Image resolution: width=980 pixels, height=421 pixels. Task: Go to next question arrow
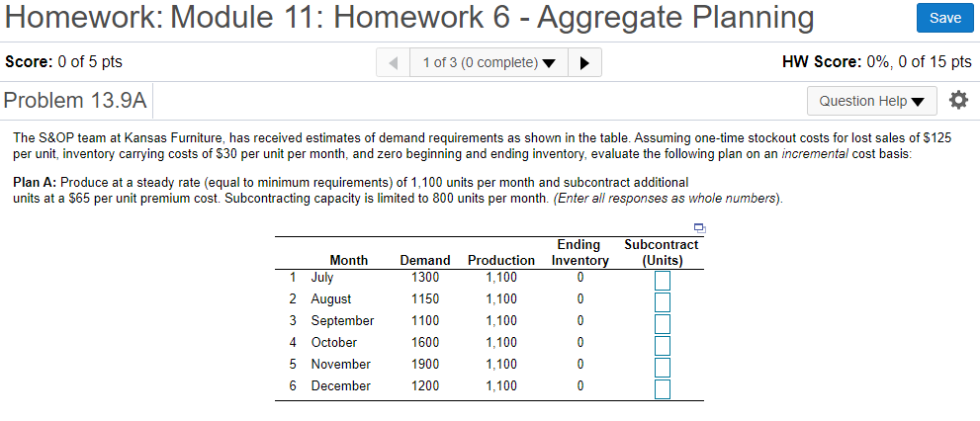pos(585,62)
